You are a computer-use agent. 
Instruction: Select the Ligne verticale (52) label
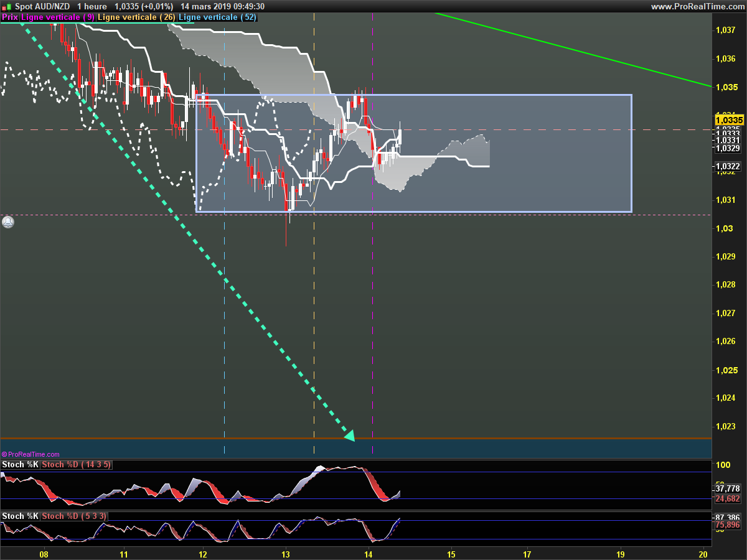217,17
